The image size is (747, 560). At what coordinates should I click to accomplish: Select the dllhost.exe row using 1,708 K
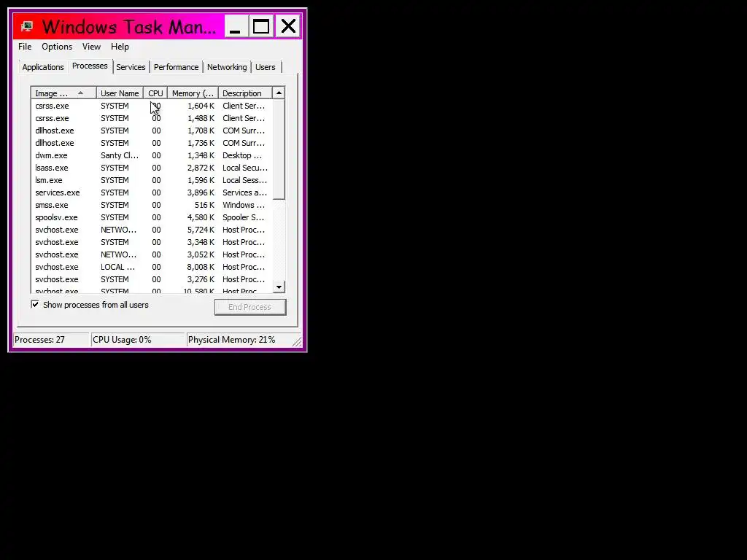pyautogui.click(x=152, y=131)
